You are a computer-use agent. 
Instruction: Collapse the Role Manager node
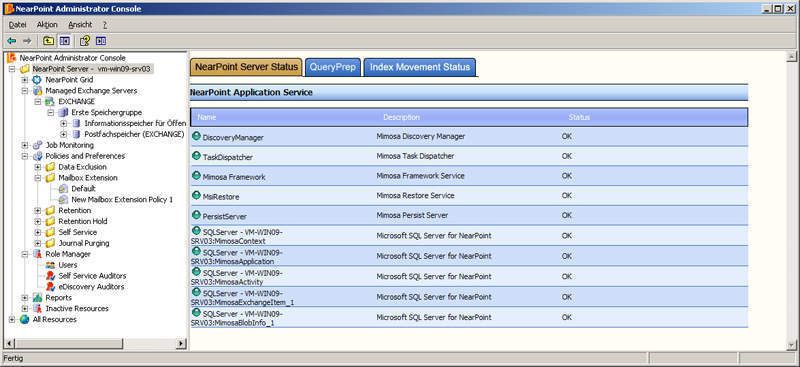pos(24,254)
